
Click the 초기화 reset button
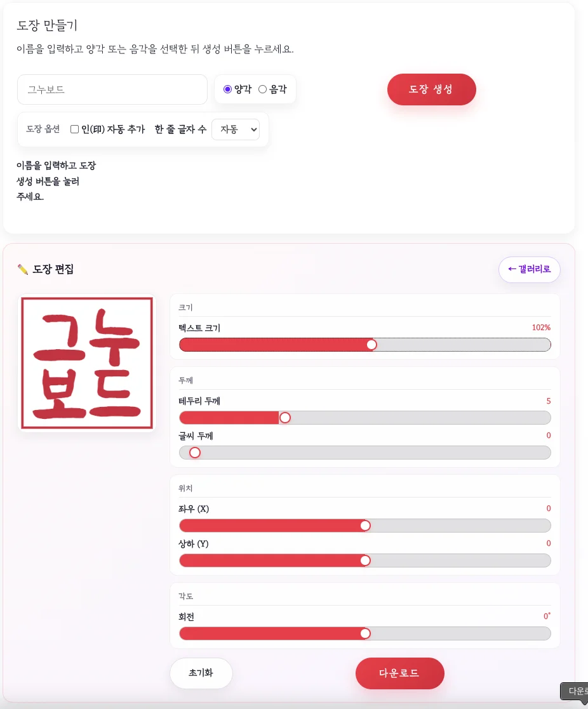pyautogui.click(x=201, y=673)
